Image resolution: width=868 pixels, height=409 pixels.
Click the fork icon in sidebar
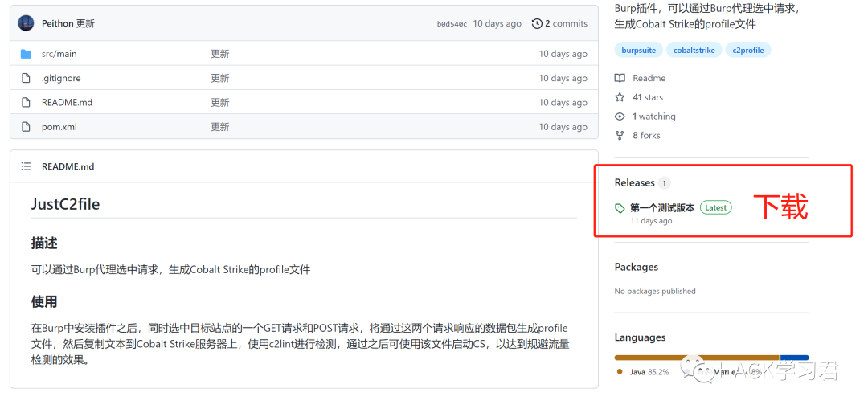pyautogui.click(x=620, y=135)
